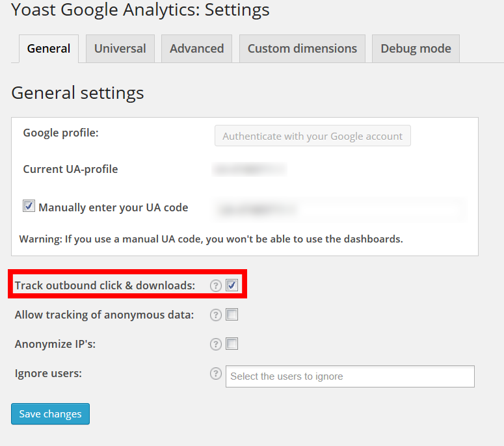Show help icon for Anonymize IP's

(216, 344)
